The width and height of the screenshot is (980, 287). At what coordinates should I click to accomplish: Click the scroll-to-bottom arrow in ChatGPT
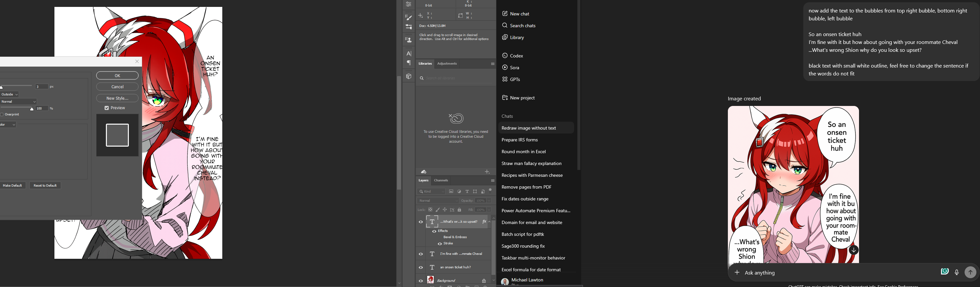(x=854, y=250)
